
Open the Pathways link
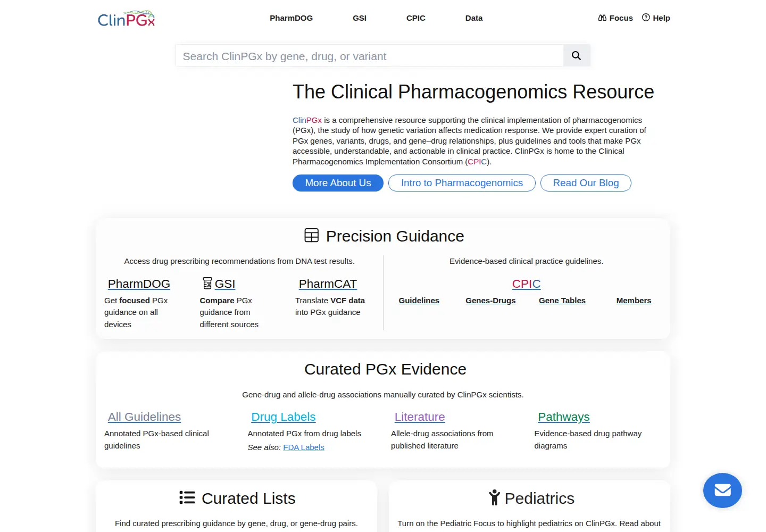coord(564,417)
